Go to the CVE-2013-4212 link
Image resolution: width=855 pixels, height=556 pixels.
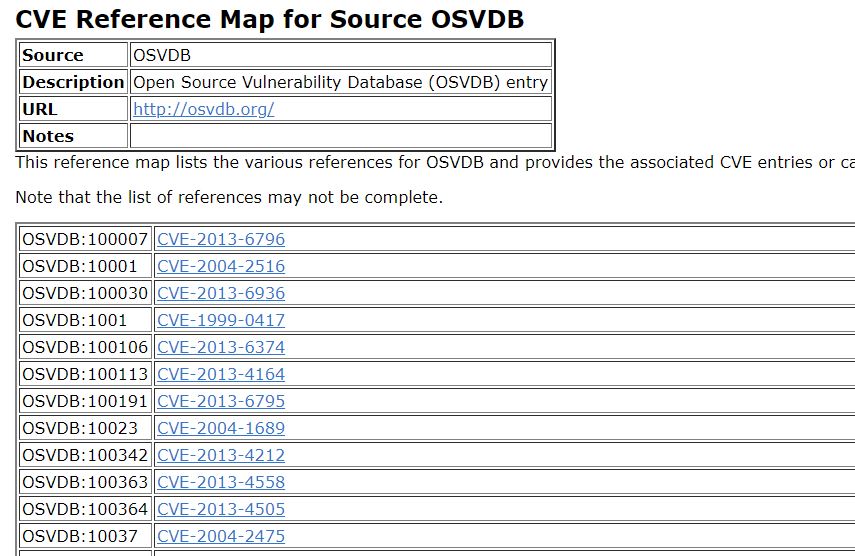coord(221,455)
